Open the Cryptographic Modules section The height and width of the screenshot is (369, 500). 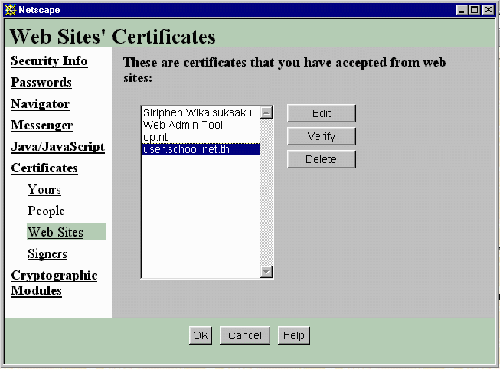click(x=54, y=283)
